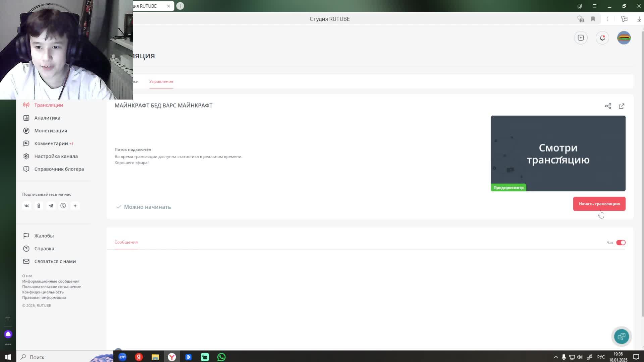The image size is (644, 362).
Task: Click Начать трансляцию button
Action: 599,204
